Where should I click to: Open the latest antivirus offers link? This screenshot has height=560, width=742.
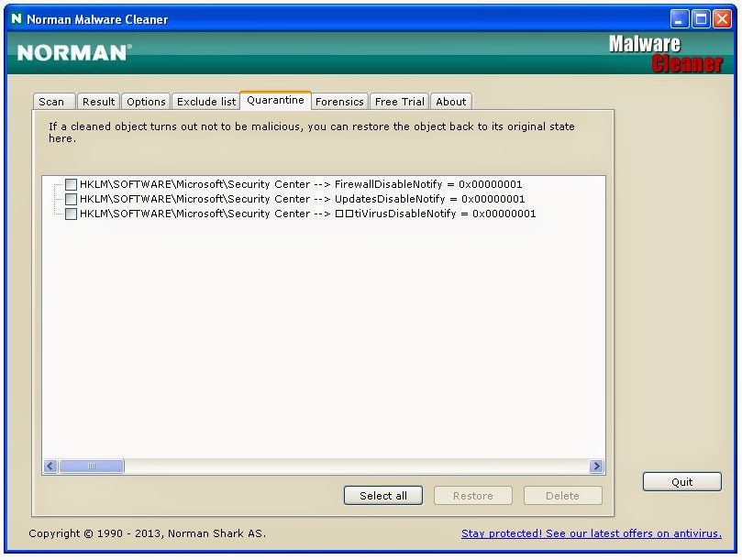pyautogui.click(x=592, y=533)
